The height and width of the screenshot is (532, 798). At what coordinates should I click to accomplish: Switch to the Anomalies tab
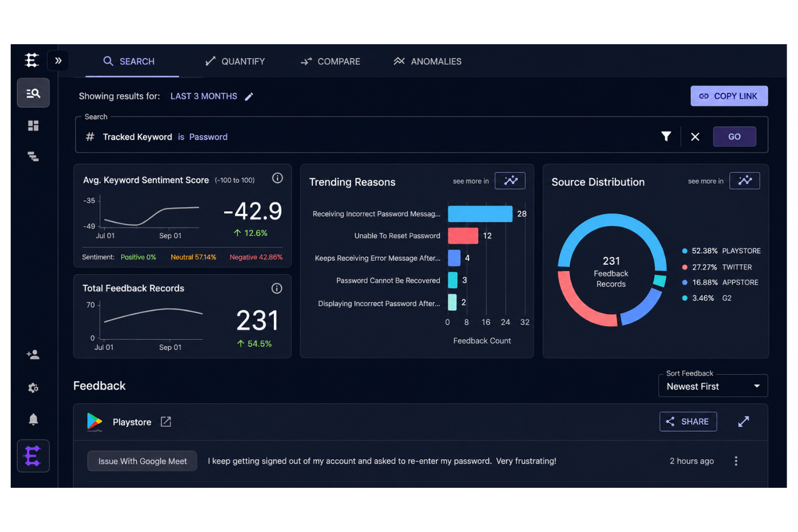coord(428,61)
